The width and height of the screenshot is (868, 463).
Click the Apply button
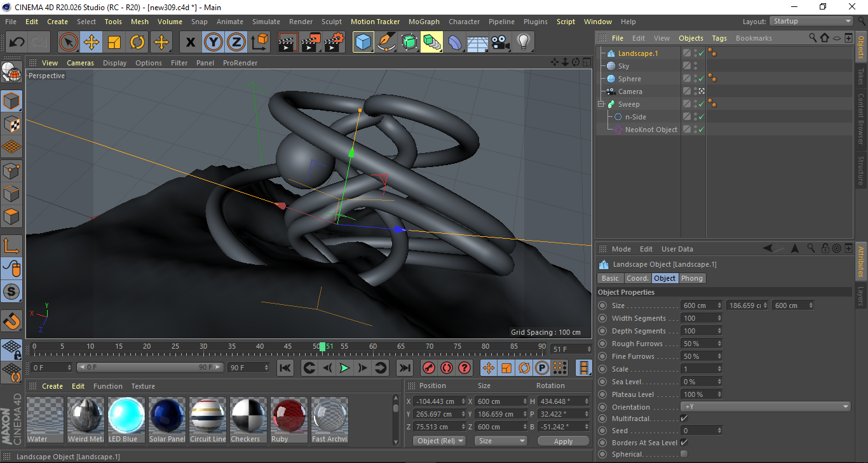click(563, 441)
